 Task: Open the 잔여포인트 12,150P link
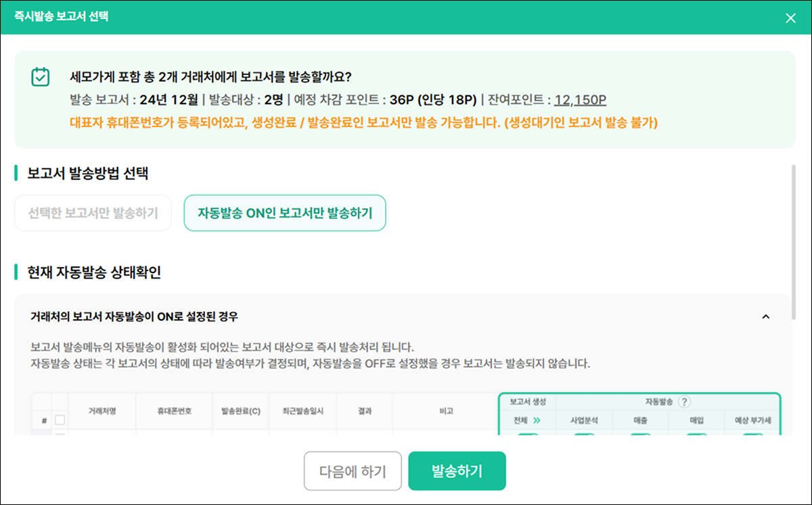point(580,100)
